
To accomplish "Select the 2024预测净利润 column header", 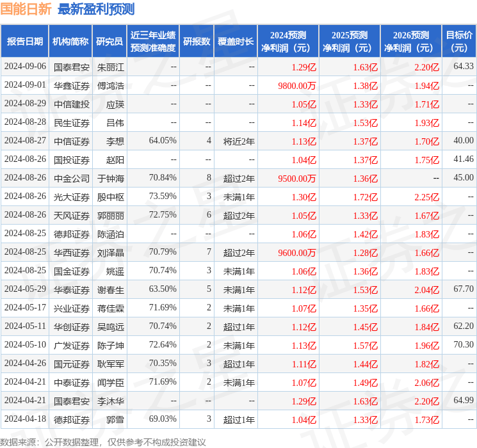I will (x=288, y=42).
